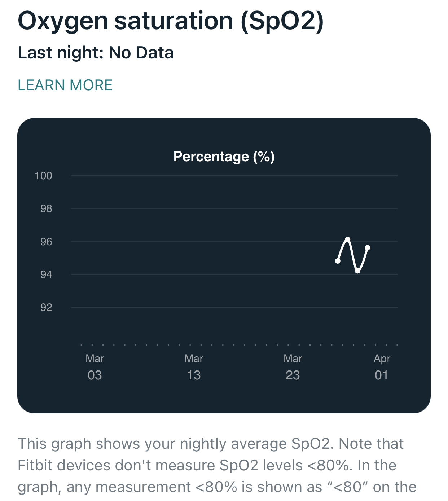Tap the 'Last night: No Data' text
Image resolution: width=448 pixels, height=501 pixels.
(x=96, y=53)
